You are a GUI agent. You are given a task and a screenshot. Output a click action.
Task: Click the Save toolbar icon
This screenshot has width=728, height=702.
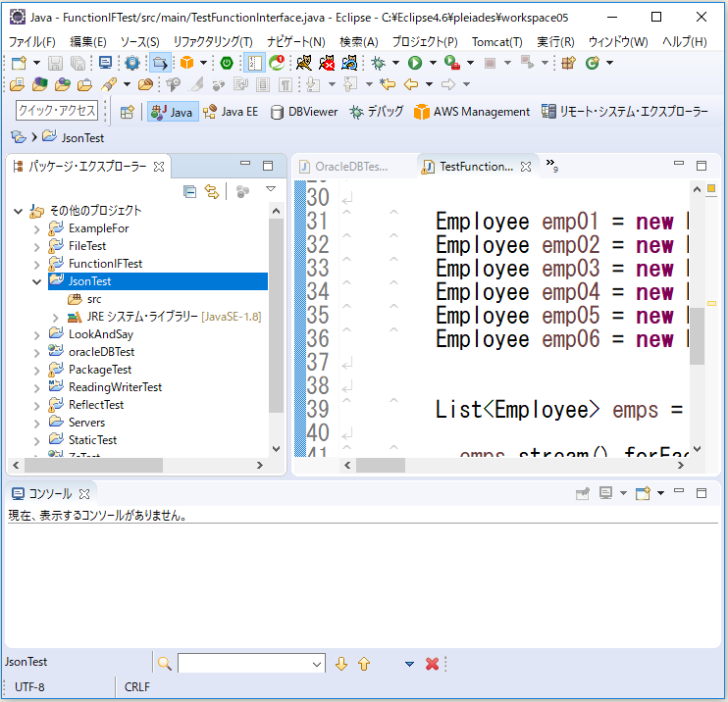(55, 63)
